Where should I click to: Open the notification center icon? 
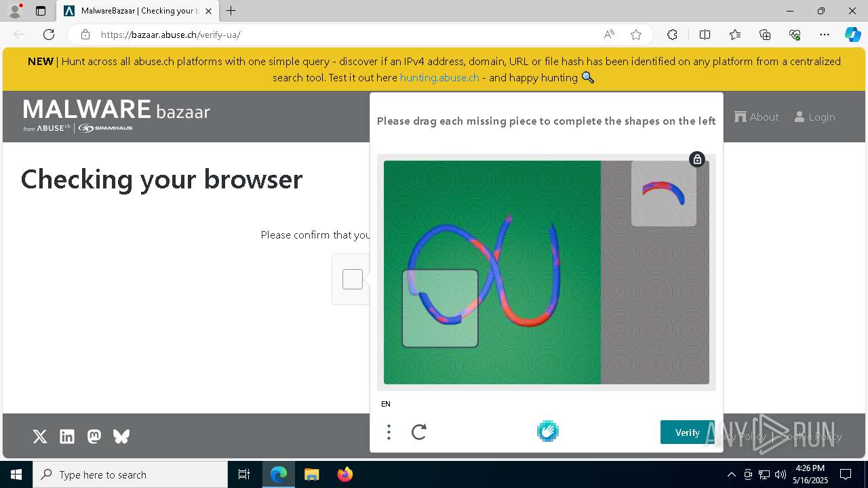pos(846,474)
